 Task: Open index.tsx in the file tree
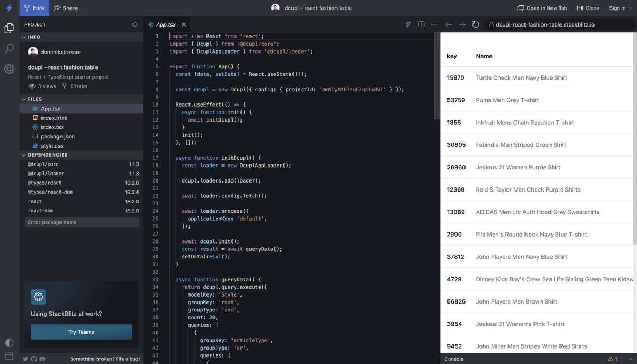(82, 127)
